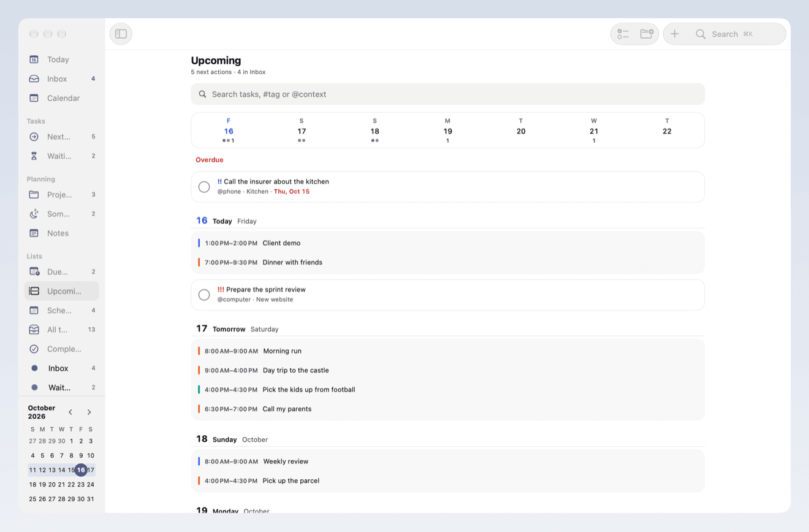Open 'Day trip to the castle' event
This screenshot has height=532, width=809.
447,370
